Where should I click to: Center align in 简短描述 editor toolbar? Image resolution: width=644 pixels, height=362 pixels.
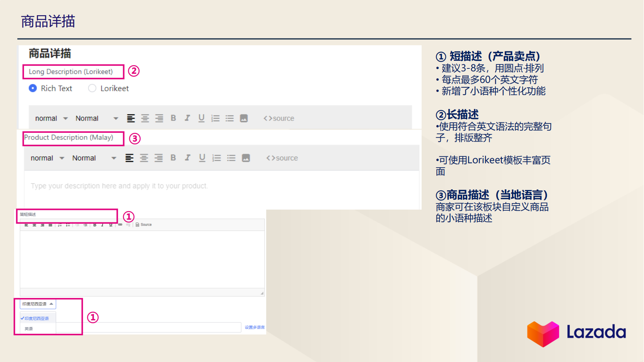(34, 225)
